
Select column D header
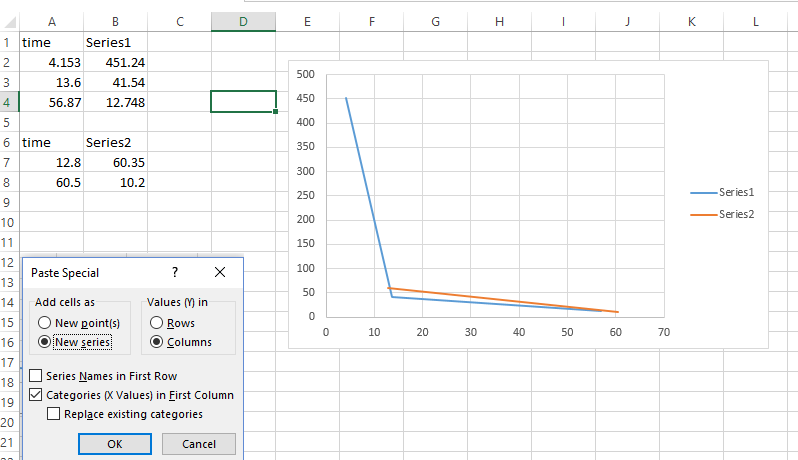click(x=243, y=22)
